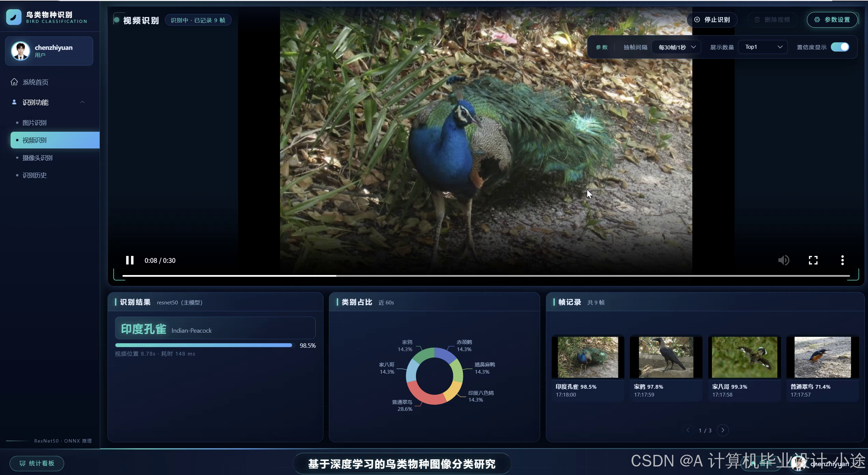Image resolution: width=868 pixels, height=475 pixels.
Task: Open the 抽帧间隔 每30帧/1秒 dropdown
Action: tap(676, 47)
